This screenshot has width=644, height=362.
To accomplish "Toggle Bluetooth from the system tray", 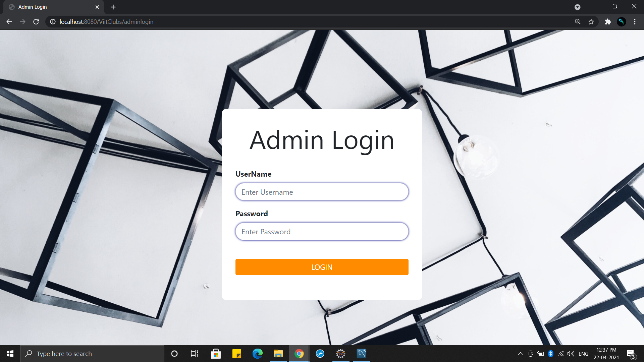I will click(x=550, y=353).
